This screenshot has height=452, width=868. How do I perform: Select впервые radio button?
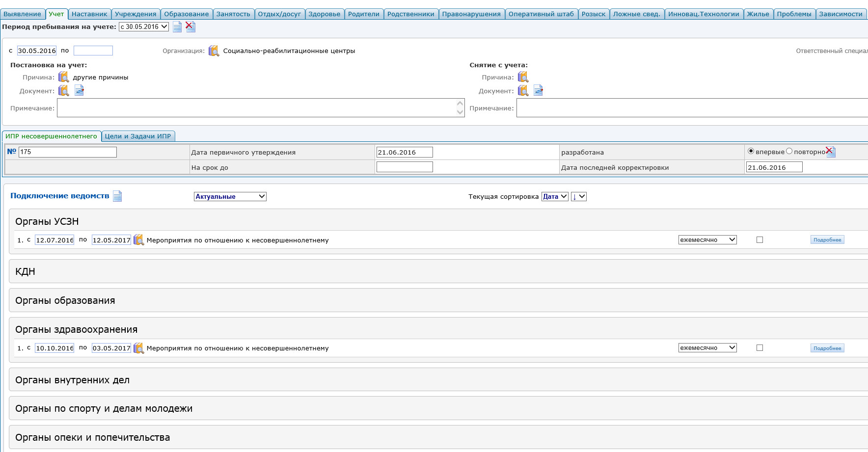click(x=751, y=151)
